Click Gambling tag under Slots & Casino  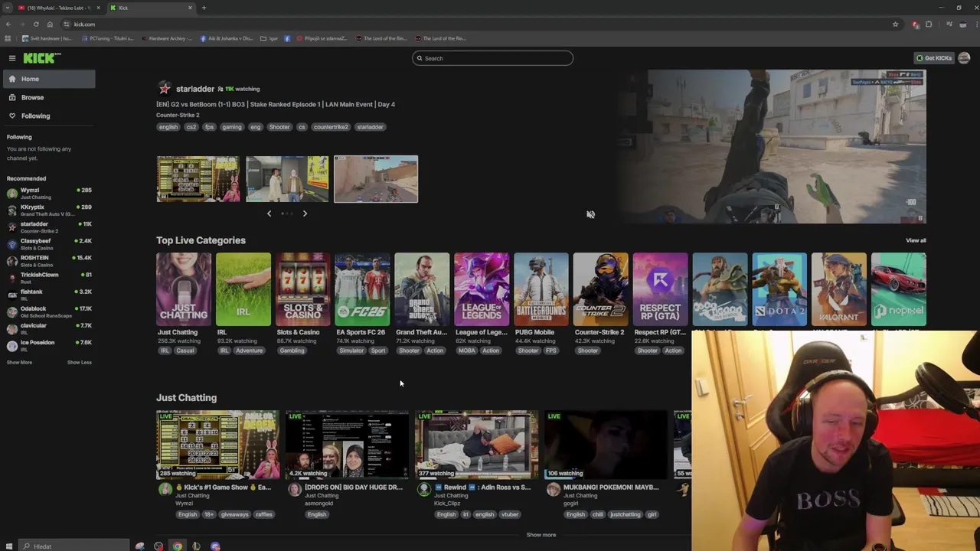tap(292, 350)
